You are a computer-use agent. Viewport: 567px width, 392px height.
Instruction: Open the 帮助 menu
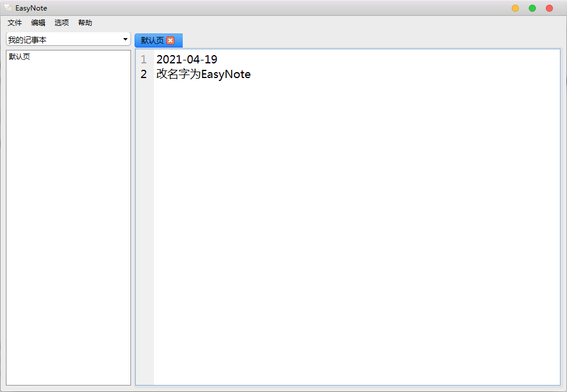(85, 23)
